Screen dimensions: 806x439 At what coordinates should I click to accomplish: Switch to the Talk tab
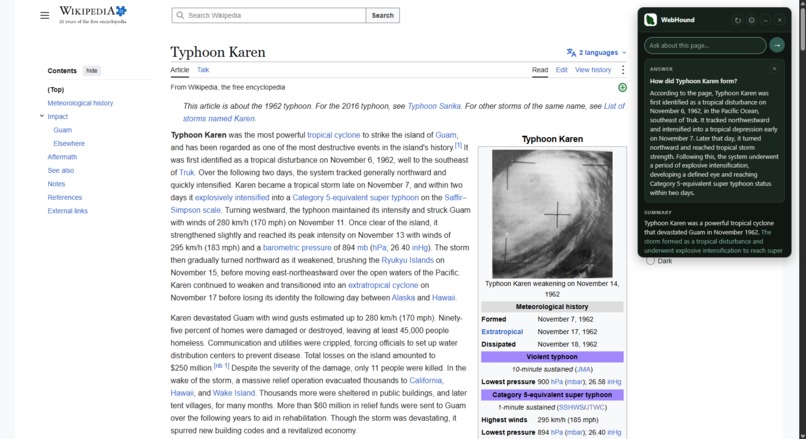[203, 70]
